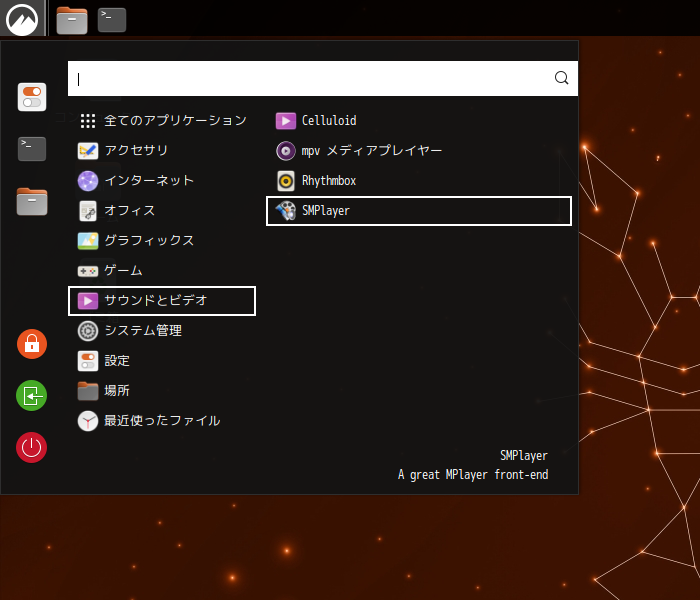
Task: Click the green log out button
Action: coord(32,396)
